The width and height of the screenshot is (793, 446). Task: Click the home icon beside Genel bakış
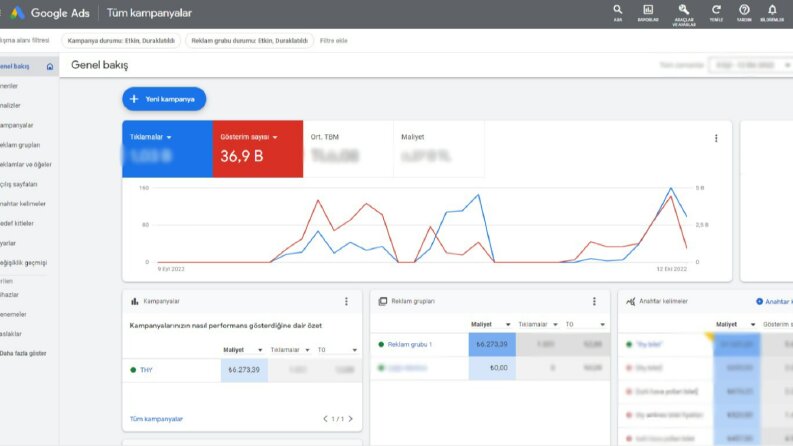(x=50, y=66)
